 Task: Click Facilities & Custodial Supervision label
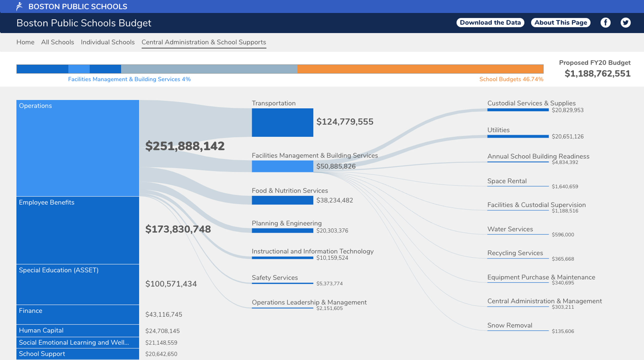(x=536, y=205)
